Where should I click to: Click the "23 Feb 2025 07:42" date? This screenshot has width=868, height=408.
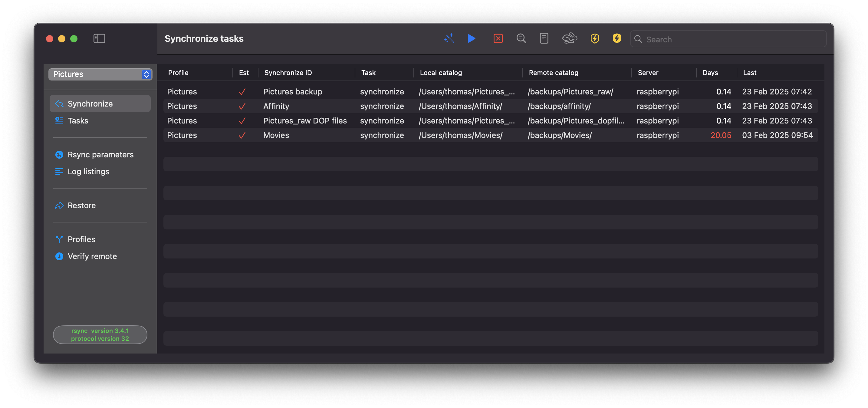(777, 92)
